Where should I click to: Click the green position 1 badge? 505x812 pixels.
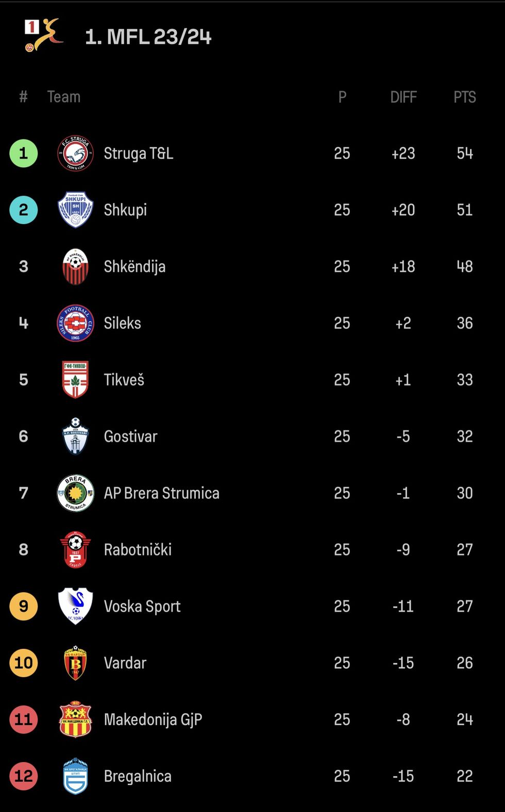pyautogui.click(x=24, y=153)
